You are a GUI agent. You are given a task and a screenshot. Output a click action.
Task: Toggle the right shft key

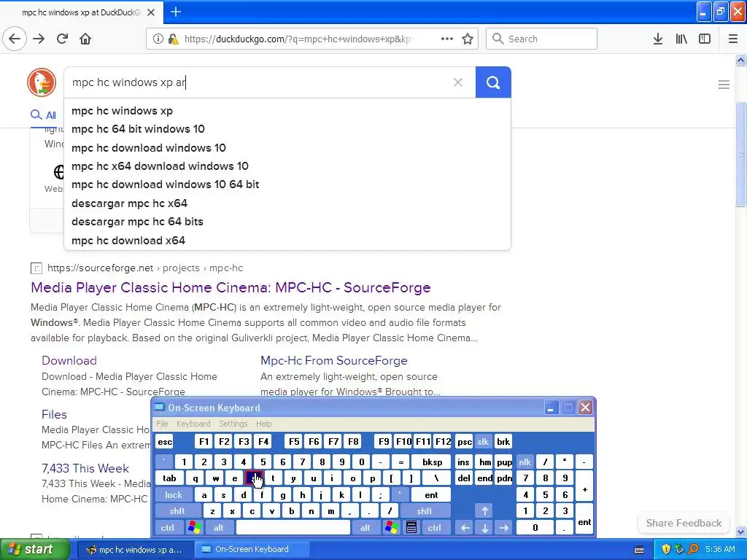(424, 511)
